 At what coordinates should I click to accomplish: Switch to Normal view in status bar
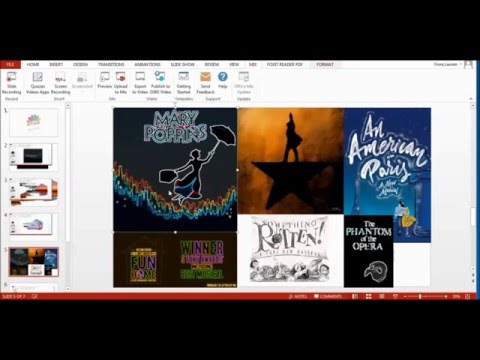355,296
